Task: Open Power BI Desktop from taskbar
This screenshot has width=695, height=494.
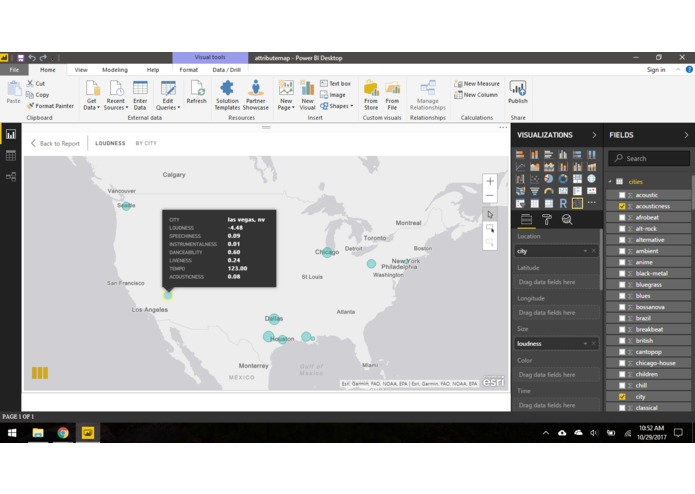Action: coord(88,433)
